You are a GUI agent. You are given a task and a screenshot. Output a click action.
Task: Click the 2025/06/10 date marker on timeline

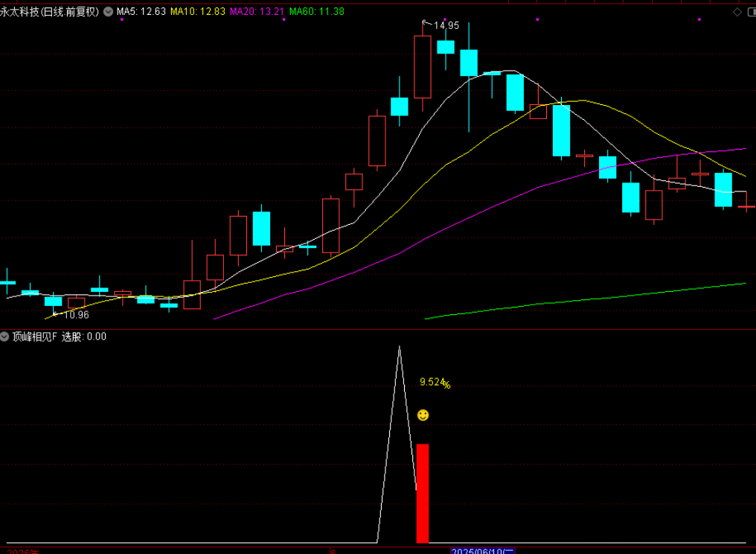tap(482, 551)
